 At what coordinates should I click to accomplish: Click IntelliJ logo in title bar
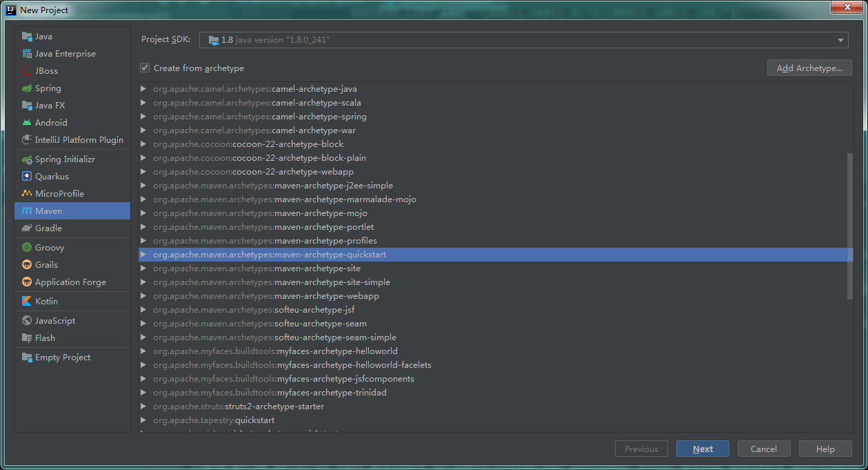(11, 10)
